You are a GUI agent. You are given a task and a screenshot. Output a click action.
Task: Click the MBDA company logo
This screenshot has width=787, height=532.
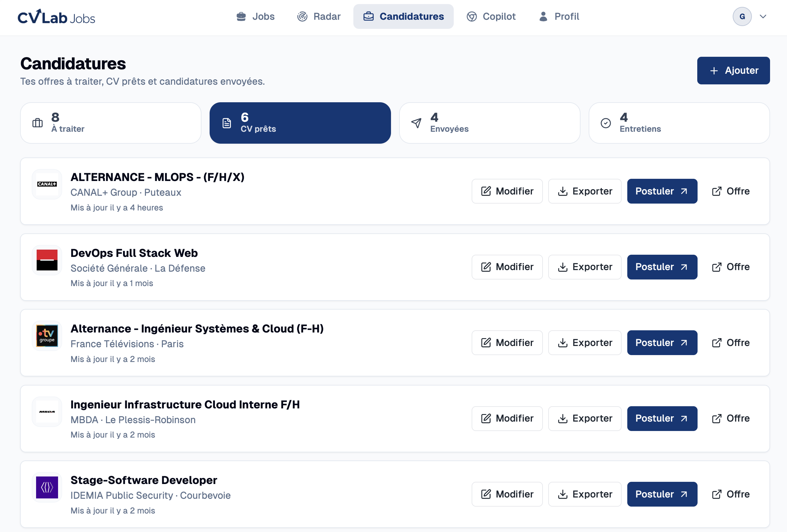coord(47,412)
